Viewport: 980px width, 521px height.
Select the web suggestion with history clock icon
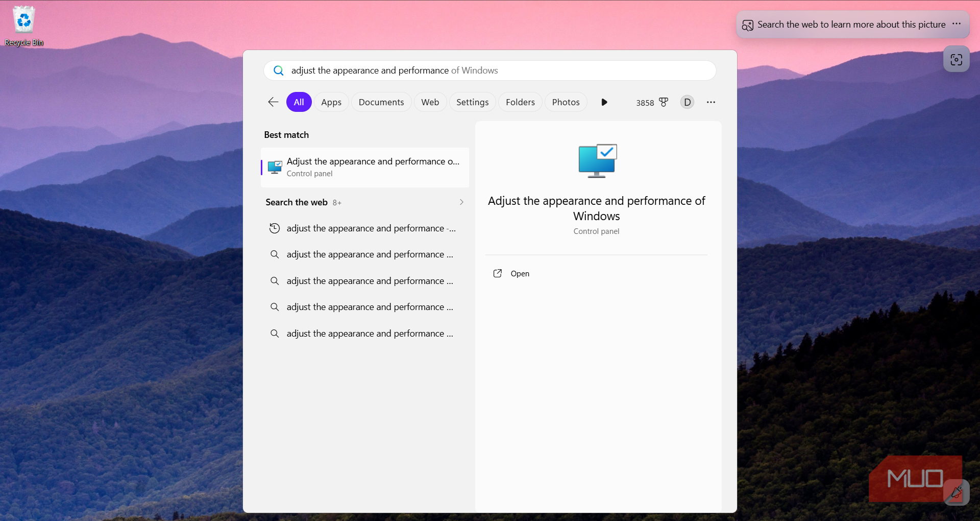pyautogui.click(x=364, y=228)
